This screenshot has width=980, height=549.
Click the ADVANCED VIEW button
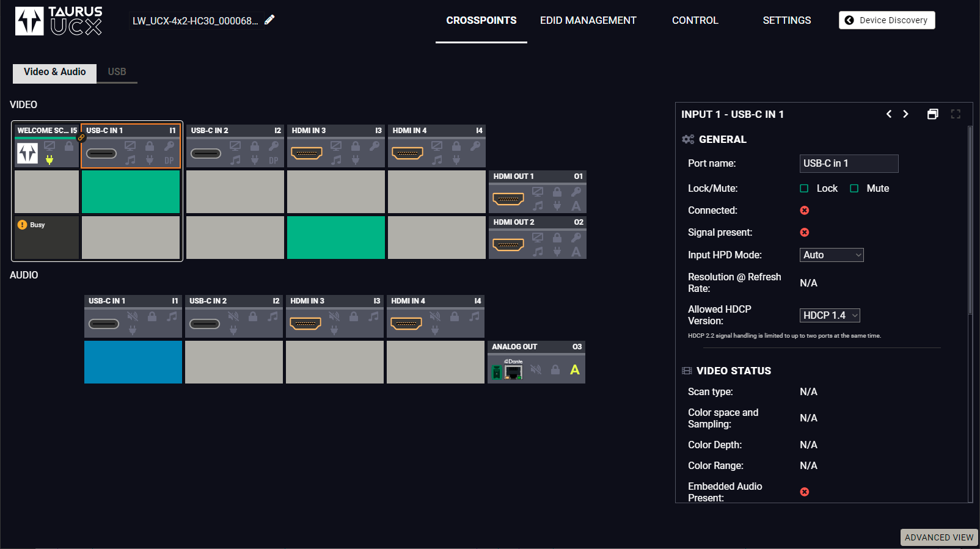pyautogui.click(x=939, y=537)
